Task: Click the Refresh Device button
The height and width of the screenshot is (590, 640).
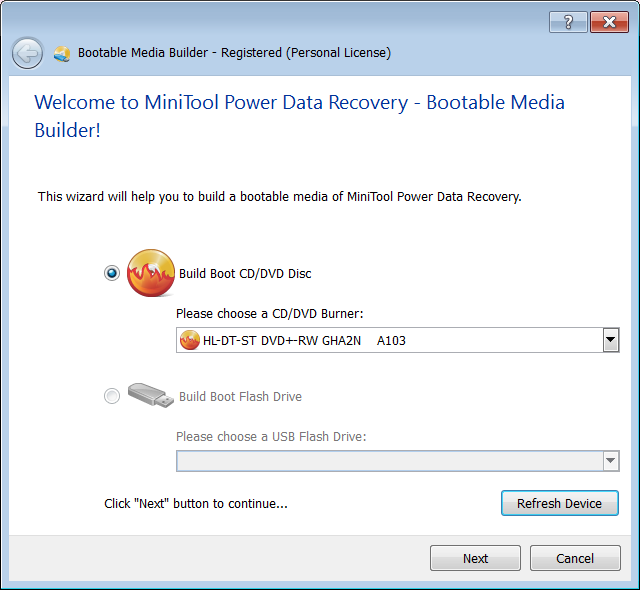Action: [x=560, y=503]
